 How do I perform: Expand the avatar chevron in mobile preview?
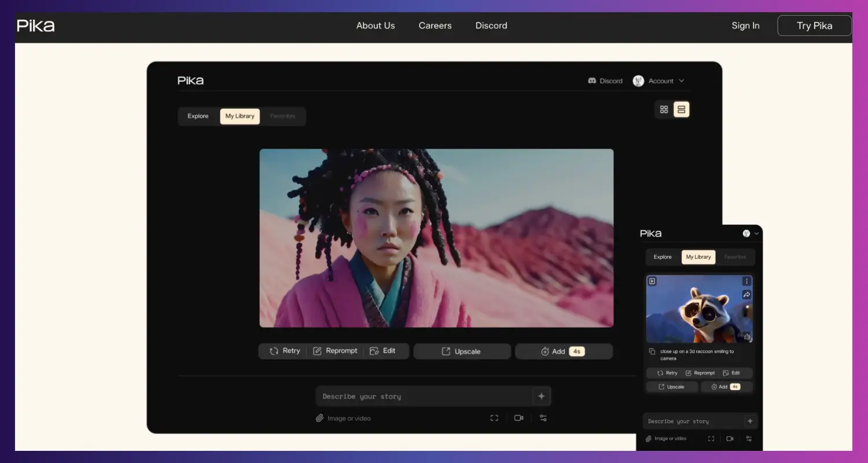[756, 233]
